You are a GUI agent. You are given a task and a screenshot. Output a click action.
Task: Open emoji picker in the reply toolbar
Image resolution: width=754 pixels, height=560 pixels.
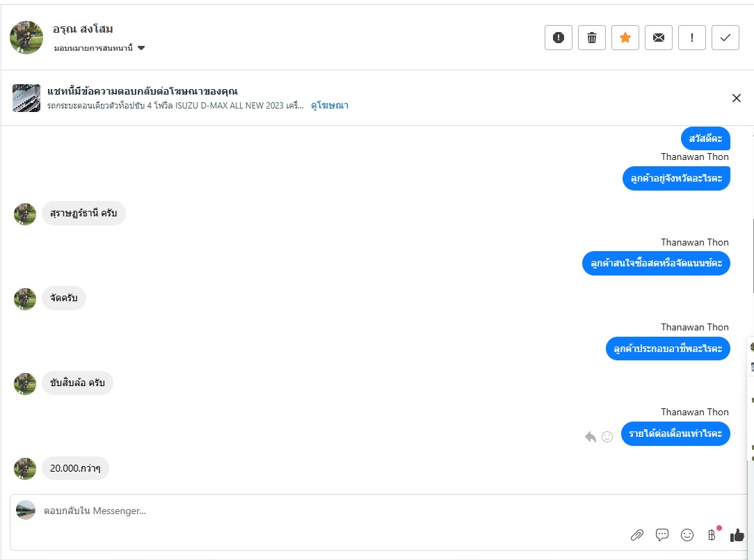click(x=687, y=535)
